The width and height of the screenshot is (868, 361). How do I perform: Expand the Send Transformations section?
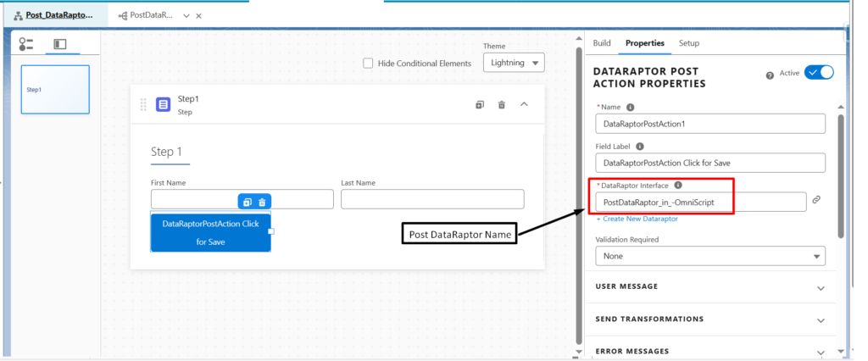[x=711, y=319]
